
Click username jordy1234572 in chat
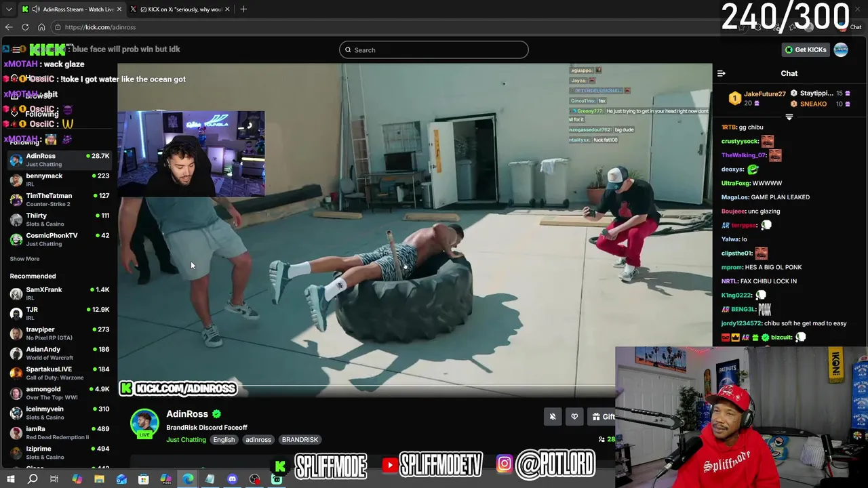[741, 323]
